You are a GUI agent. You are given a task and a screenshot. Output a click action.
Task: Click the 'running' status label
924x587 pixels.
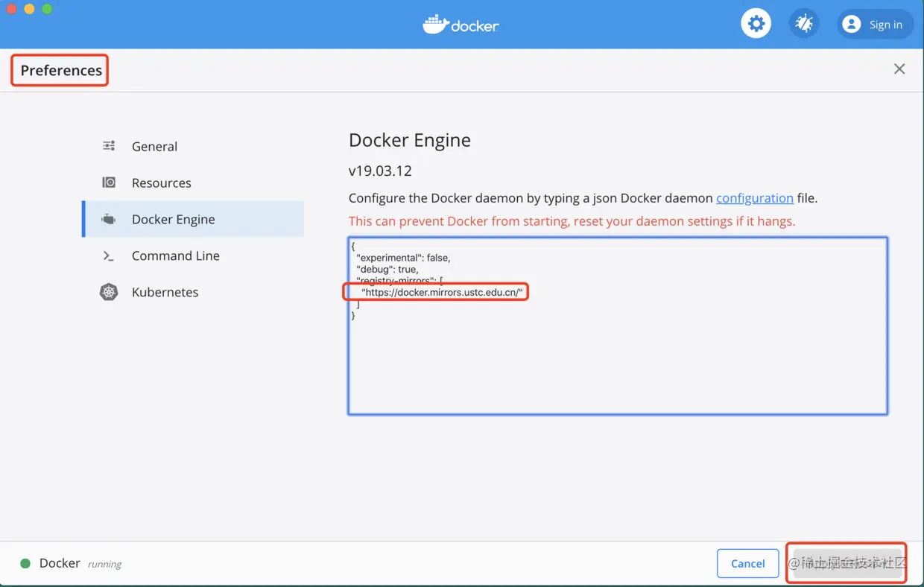tap(104, 565)
